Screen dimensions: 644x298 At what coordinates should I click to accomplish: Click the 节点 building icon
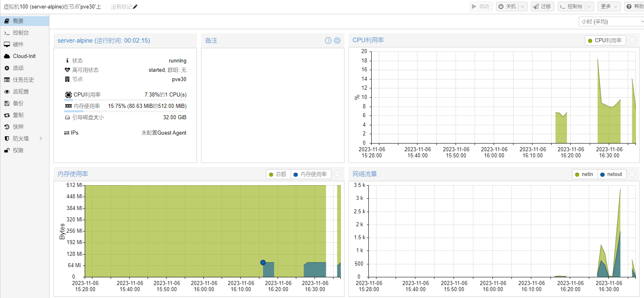click(67, 79)
